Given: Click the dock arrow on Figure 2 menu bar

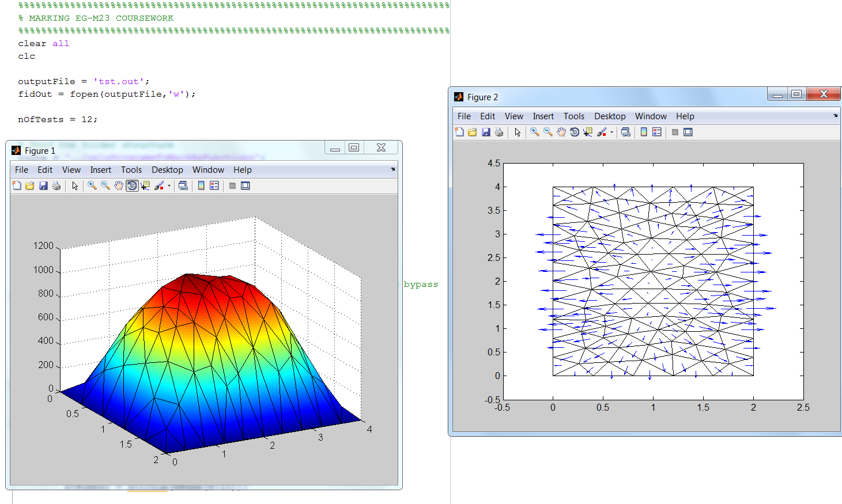Looking at the screenshot, I should click(x=836, y=116).
